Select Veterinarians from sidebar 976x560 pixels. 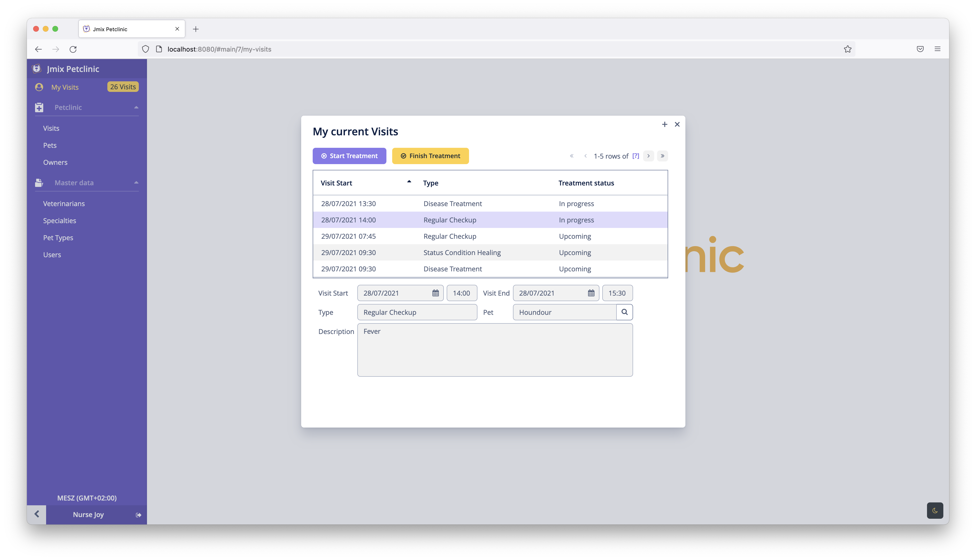pyautogui.click(x=64, y=203)
